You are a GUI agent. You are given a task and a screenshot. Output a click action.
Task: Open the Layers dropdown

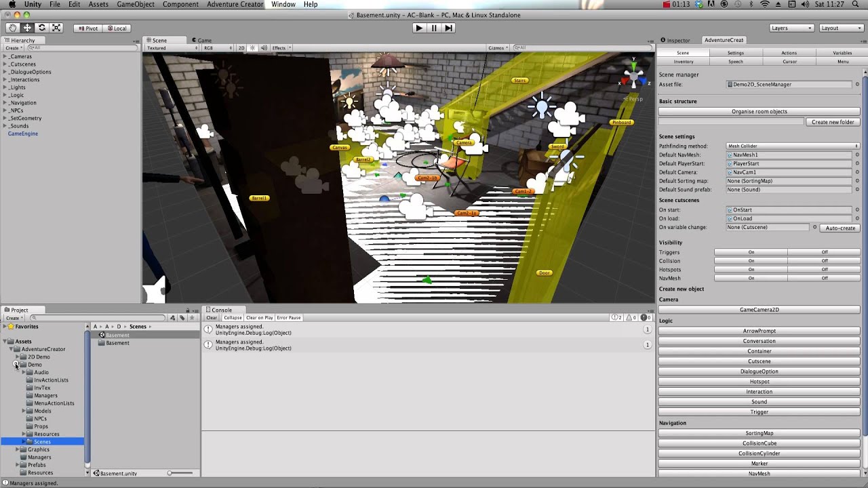coord(791,28)
